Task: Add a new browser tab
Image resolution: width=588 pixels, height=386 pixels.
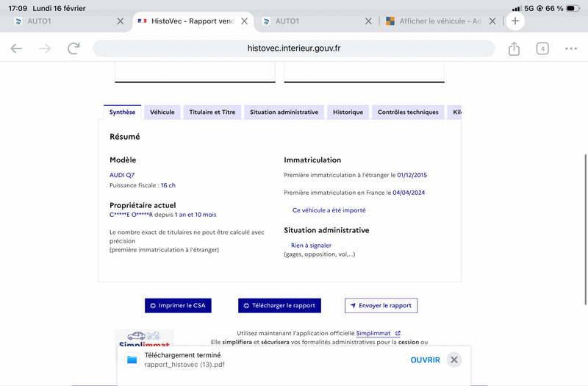Action: [515, 21]
